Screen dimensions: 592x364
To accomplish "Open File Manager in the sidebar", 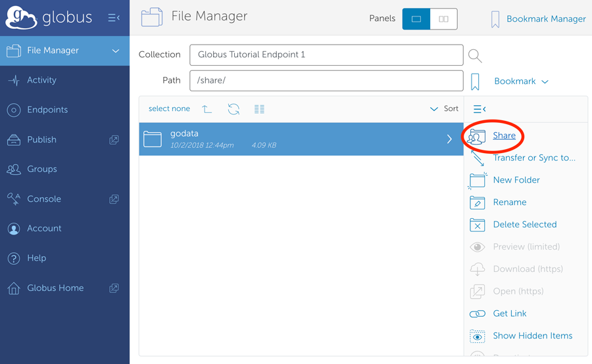I will click(64, 51).
